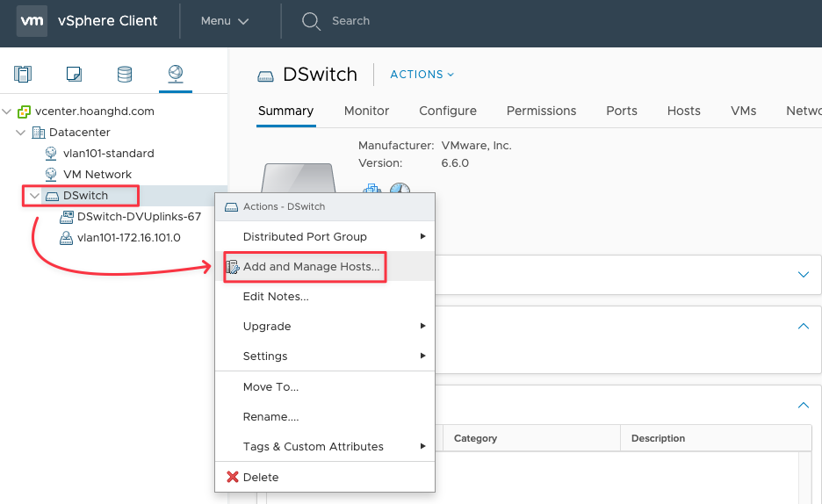
Task: Click the Datacenter icon in tree
Action: (x=39, y=133)
